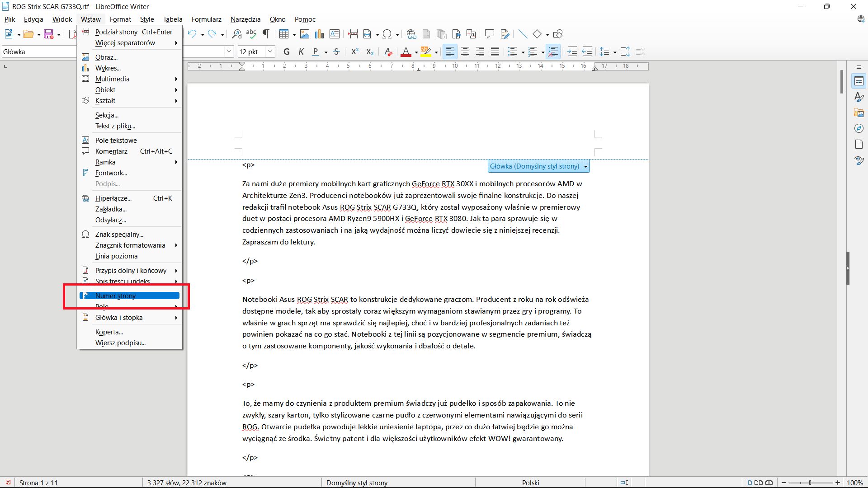Insert a special character (omega icon)
Screen dimensions: 868x488
(387, 34)
